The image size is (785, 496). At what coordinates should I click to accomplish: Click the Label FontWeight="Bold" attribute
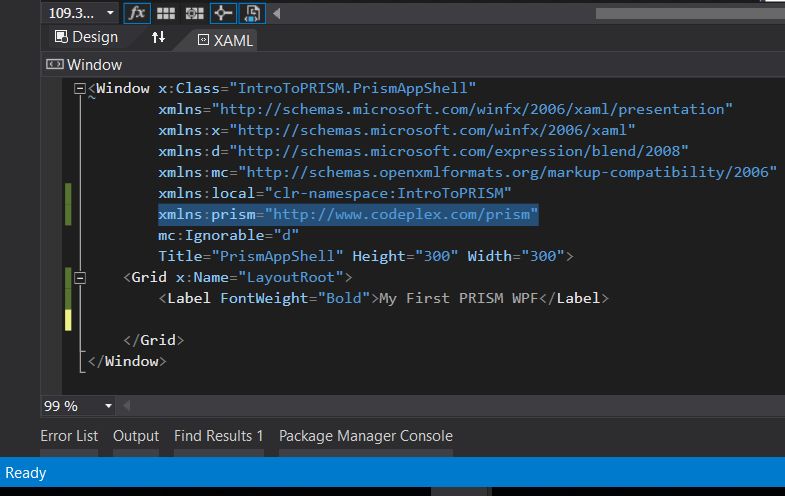[x=295, y=299]
